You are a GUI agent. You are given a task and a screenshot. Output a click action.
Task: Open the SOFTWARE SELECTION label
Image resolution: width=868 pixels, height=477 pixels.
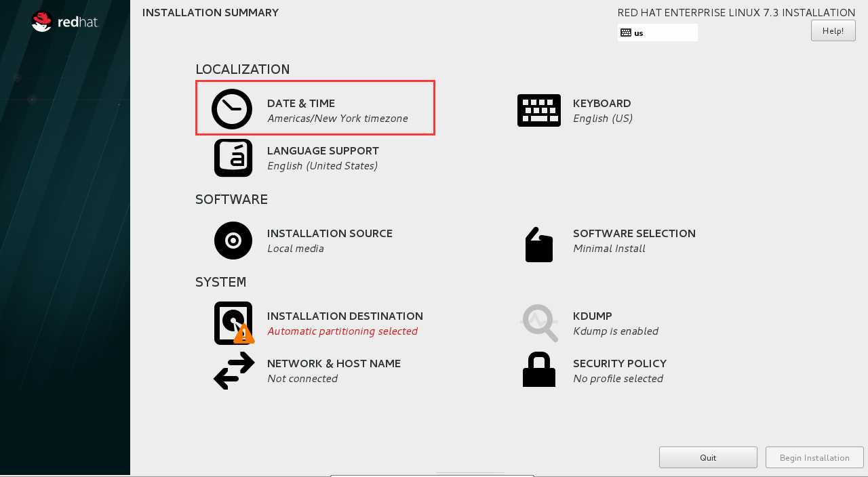point(634,233)
